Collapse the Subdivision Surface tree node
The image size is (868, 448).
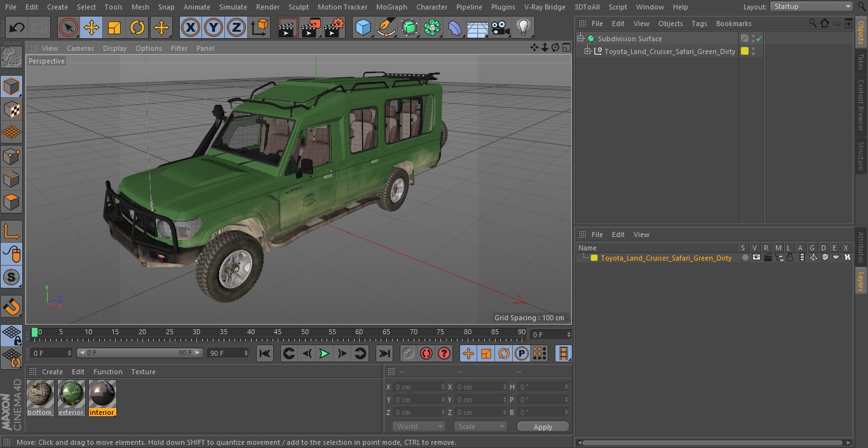[580, 39]
